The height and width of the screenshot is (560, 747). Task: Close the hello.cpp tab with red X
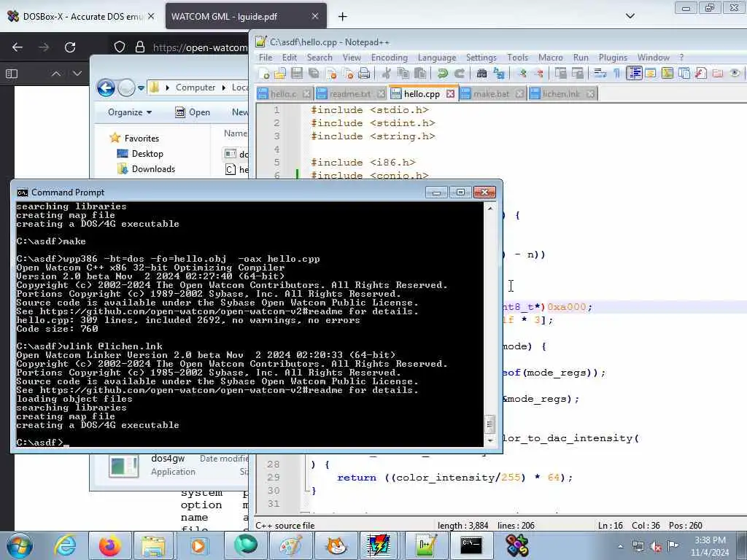pyautogui.click(x=450, y=94)
